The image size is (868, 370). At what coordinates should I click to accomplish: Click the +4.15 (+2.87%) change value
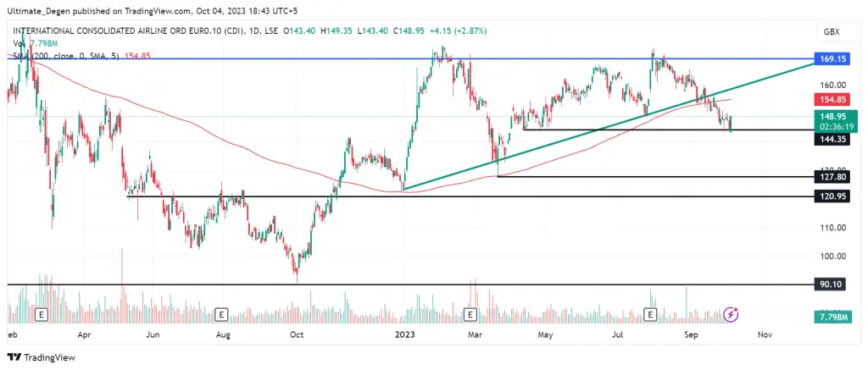pos(459,31)
